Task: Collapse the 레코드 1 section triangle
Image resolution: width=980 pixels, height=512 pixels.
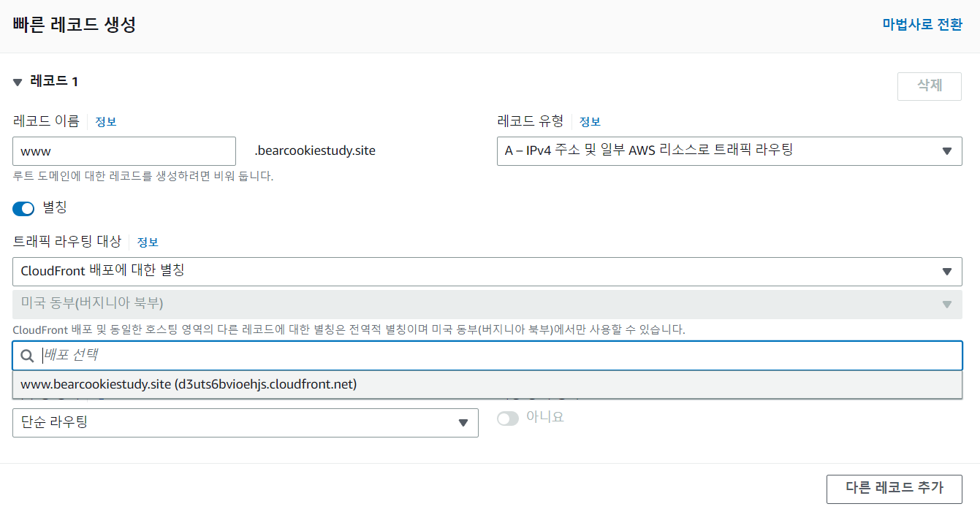Action: [x=18, y=82]
